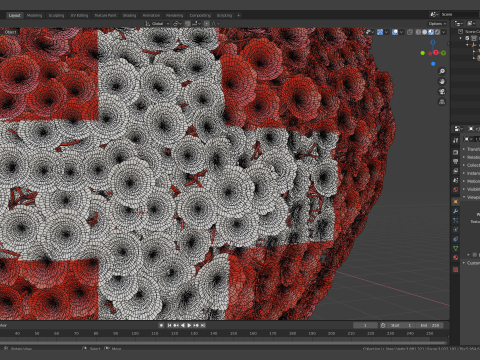Toggle the camera view icon
Image resolution: width=480 pixels, height=360 pixels.
point(442,92)
